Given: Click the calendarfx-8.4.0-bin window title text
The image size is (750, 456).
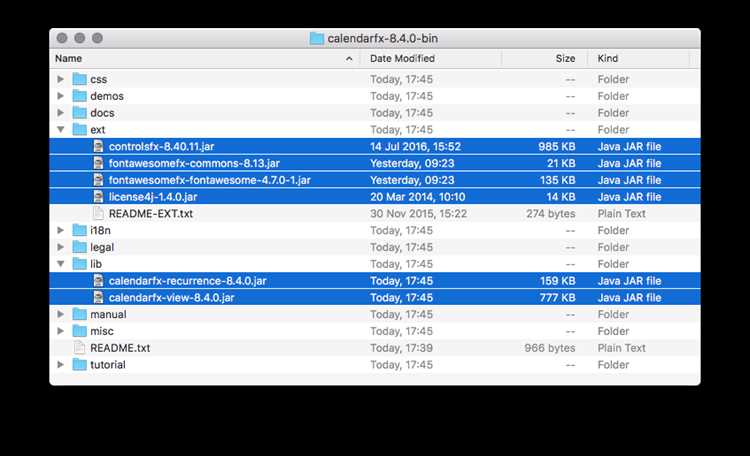Looking at the screenshot, I should tap(383, 38).
